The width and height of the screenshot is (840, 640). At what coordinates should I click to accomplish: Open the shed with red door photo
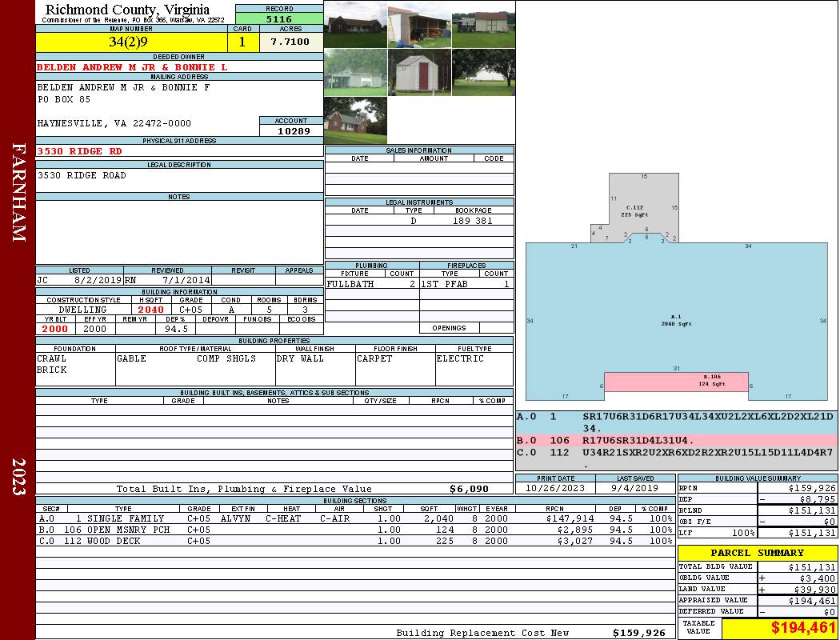pos(419,73)
